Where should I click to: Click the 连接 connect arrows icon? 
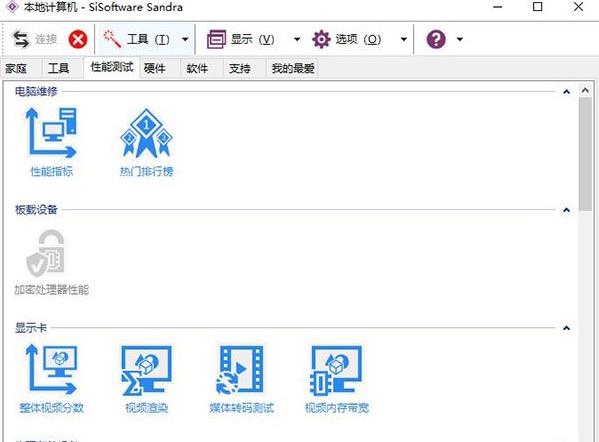pos(21,39)
